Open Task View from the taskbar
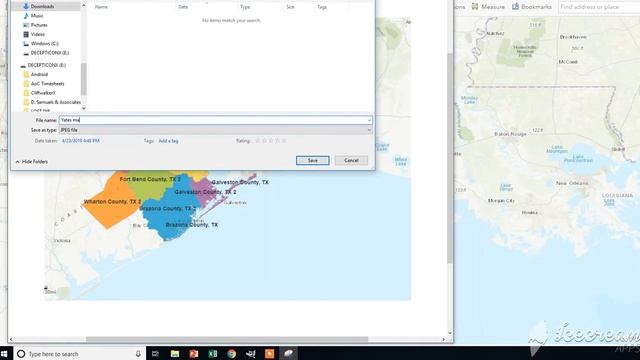The image size is (640, 360). pos(155,354)
